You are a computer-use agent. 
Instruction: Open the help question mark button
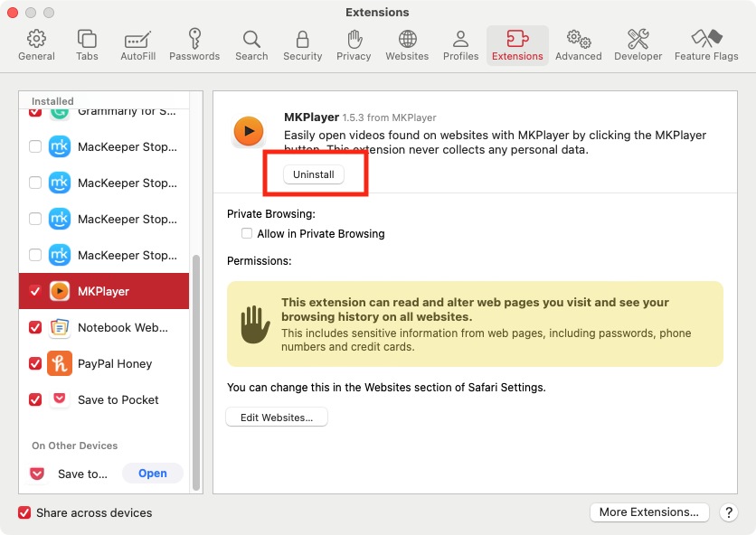pos(729,512)
